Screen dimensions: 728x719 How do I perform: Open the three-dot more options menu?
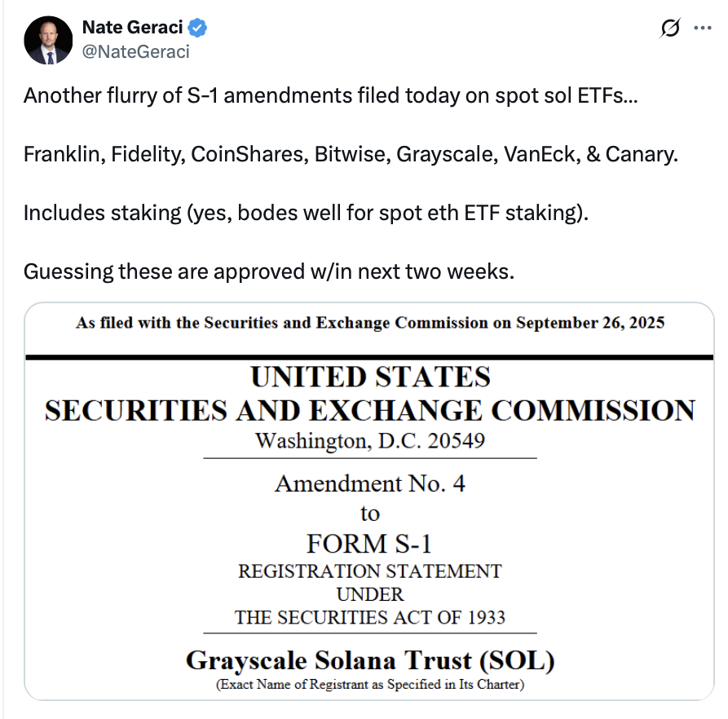pyautogui.click(x=702, y=28)
